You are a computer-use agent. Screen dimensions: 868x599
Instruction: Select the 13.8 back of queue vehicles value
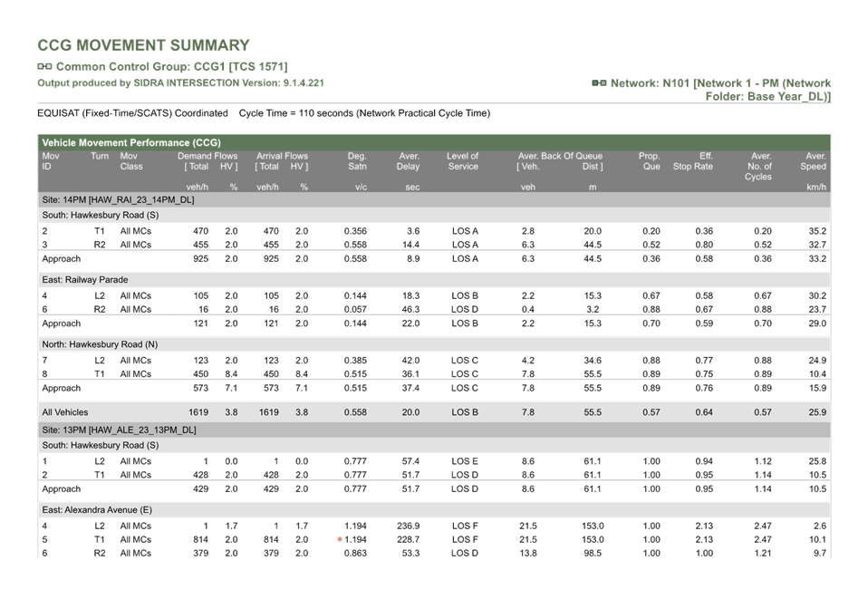click(x=528, y=554)
